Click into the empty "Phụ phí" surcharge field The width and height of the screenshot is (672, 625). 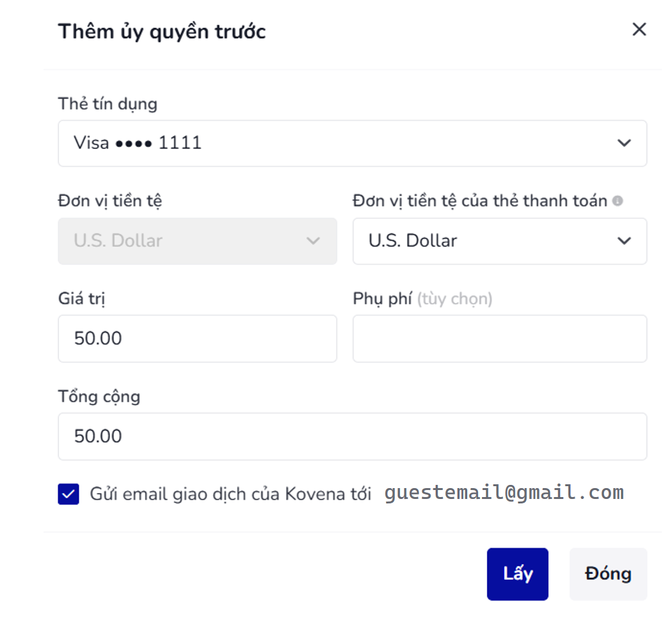499,338
